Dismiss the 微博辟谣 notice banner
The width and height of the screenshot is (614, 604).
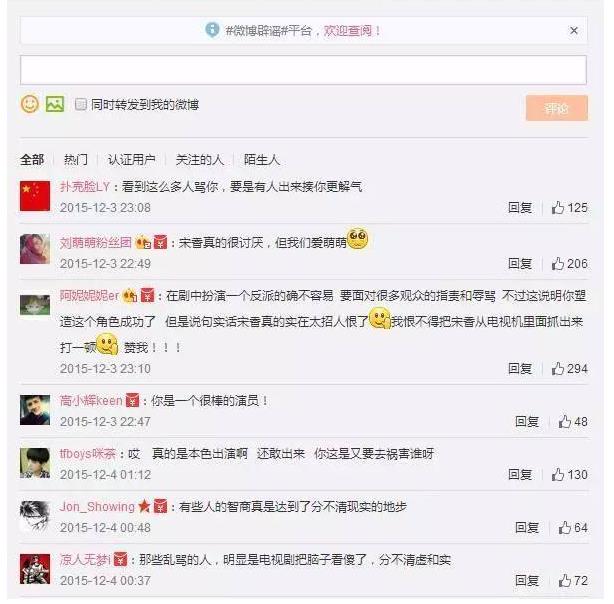(574, 31)
